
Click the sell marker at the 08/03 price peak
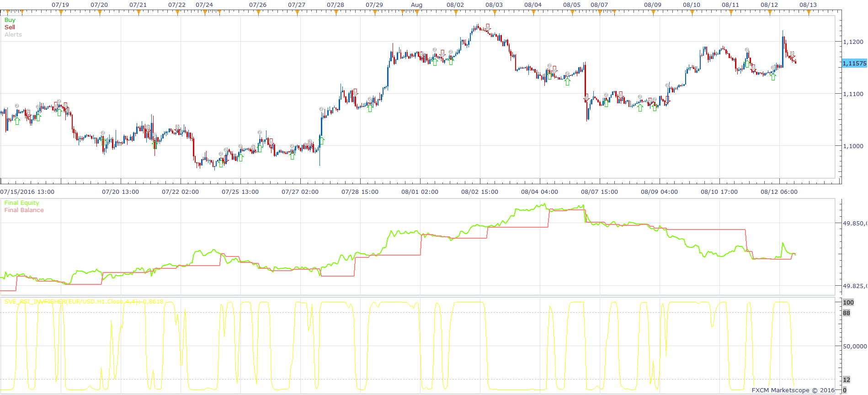click(488, 27)
